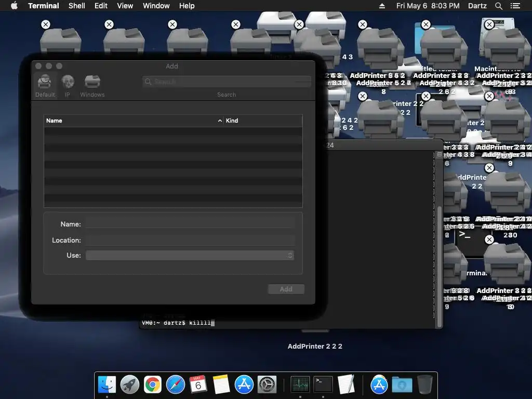Image resolution: width=532 pixels, height=399 pixels.
Task: Click the Location text field
Action: pos(190,240)
